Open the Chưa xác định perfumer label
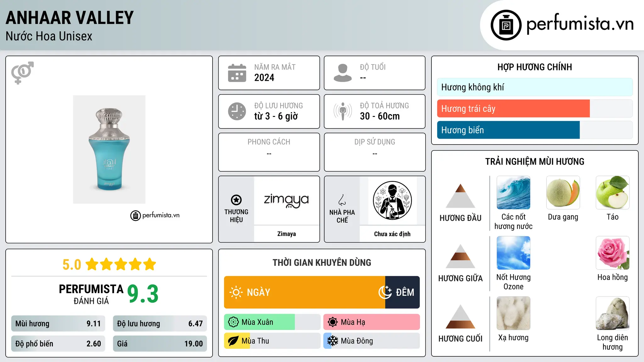The image size is (644, 362). [392, 234]
